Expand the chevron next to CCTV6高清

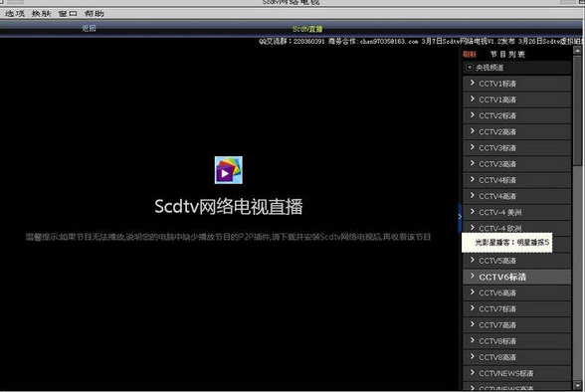473,293
